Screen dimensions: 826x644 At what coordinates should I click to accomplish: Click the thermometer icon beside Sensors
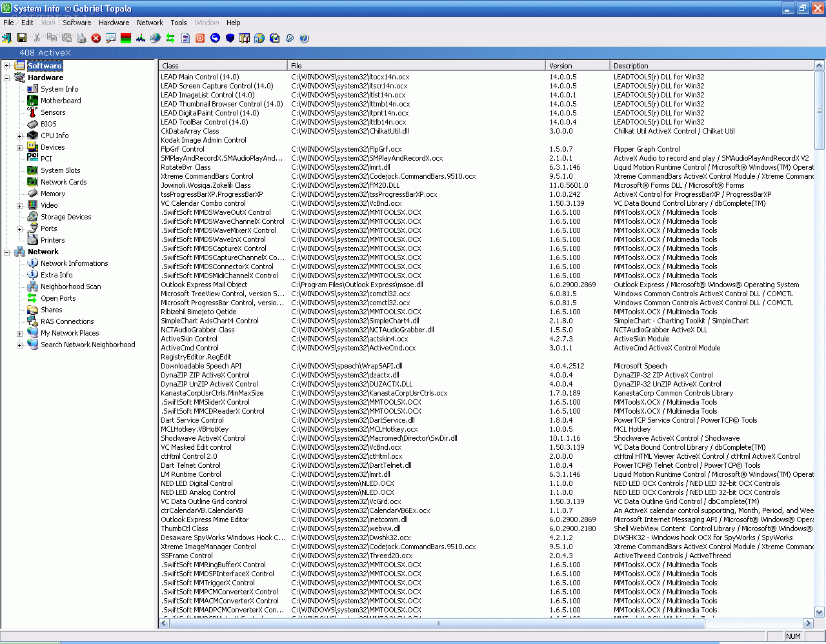pos(32,112)
